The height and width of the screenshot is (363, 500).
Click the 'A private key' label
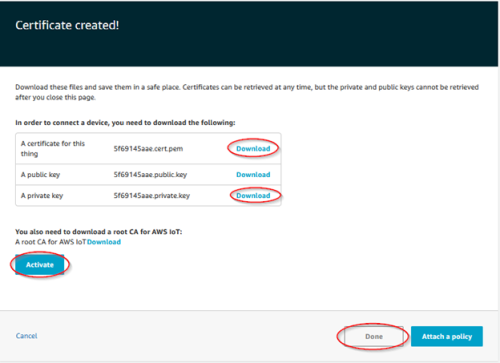pos(42,196)
